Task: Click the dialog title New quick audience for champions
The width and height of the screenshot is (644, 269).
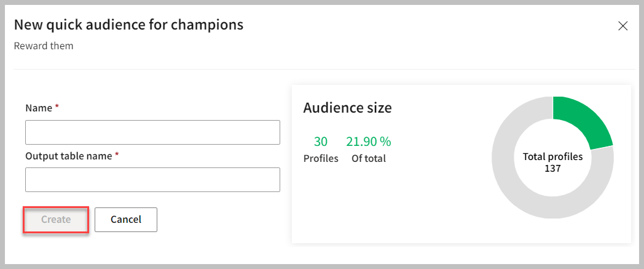Action: click(128, 25)
